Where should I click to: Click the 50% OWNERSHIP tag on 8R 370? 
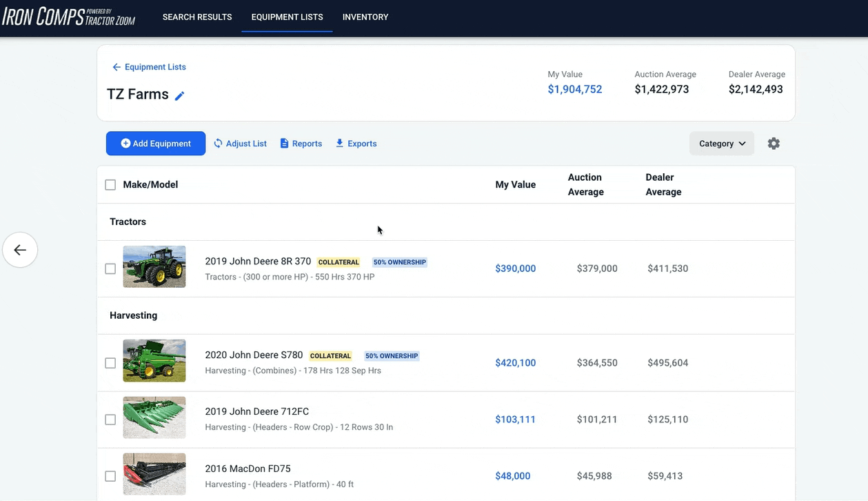400,262
